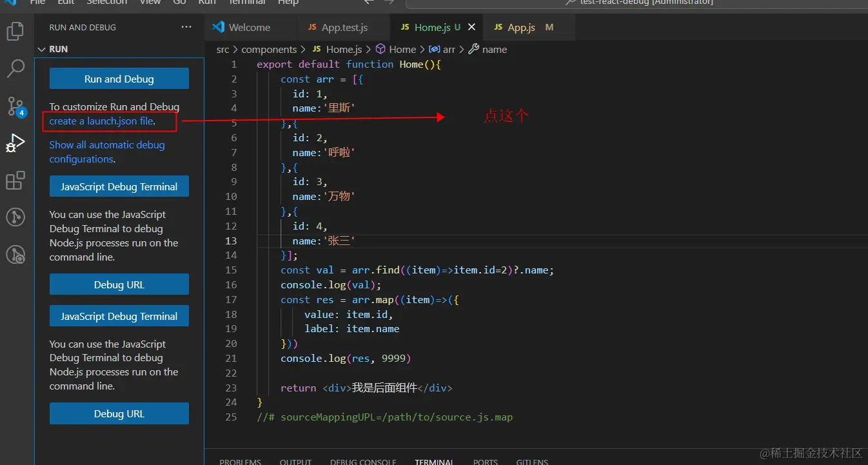
Task: Open the GitLens icon below Extensions
Action: click(15, 217)
